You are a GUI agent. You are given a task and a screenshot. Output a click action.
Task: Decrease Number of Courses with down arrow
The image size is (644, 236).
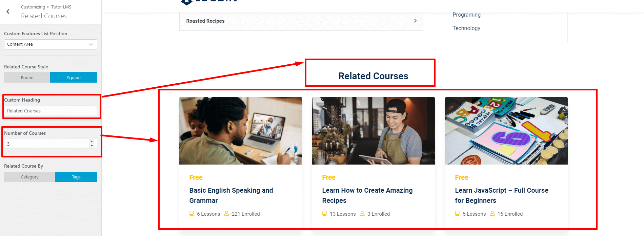click(x=92, y=146)
